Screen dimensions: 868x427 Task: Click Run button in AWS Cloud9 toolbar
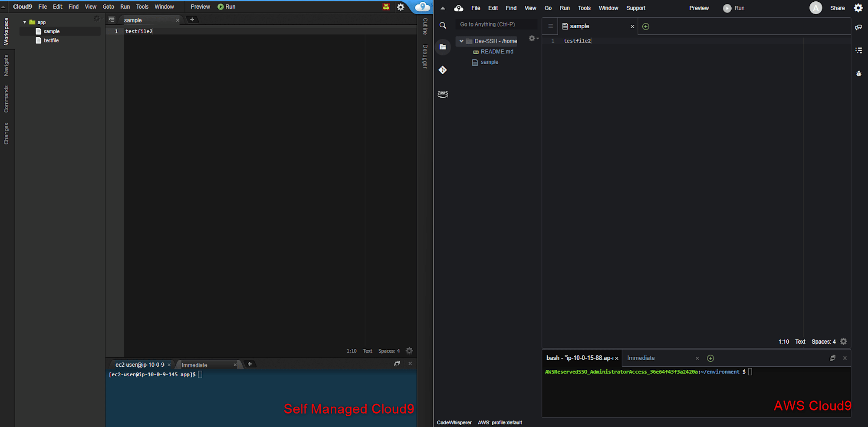click(x=734, y=8)
